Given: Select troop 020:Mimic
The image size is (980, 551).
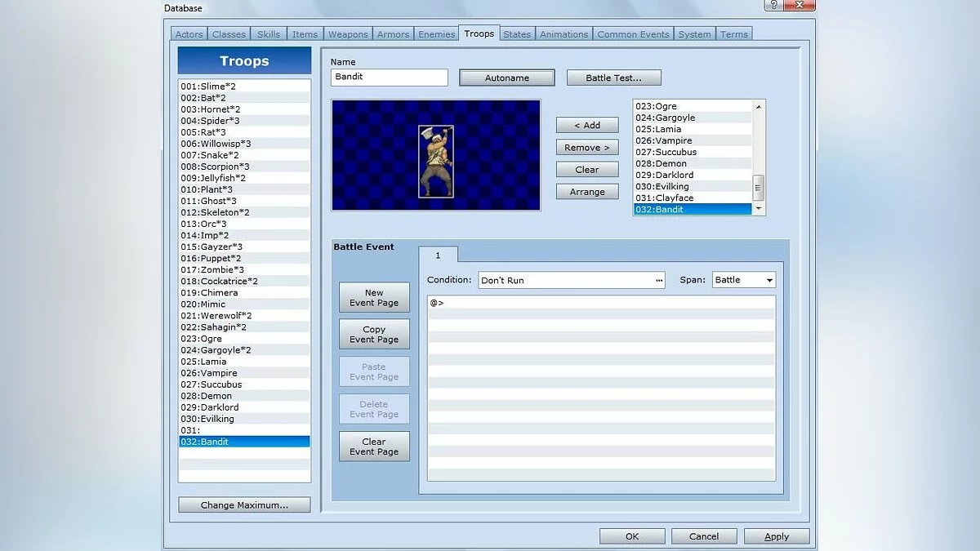Looking at the screenshot, I should 244,304.
